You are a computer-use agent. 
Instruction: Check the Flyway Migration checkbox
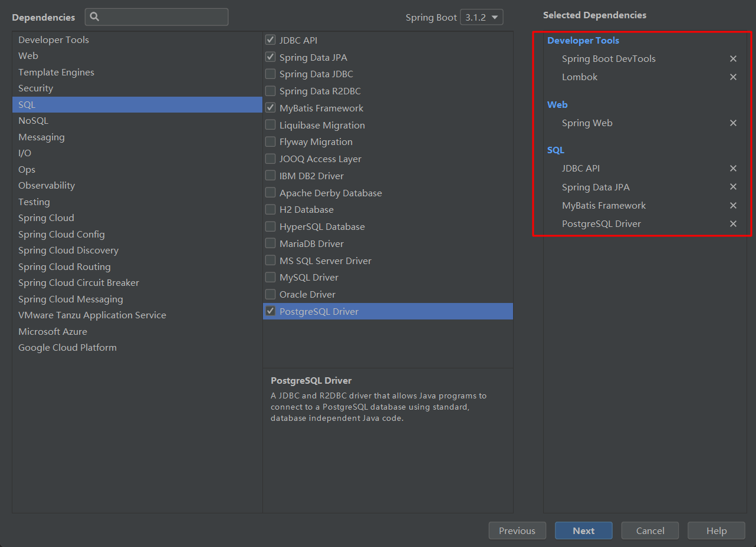coord(270,141)
